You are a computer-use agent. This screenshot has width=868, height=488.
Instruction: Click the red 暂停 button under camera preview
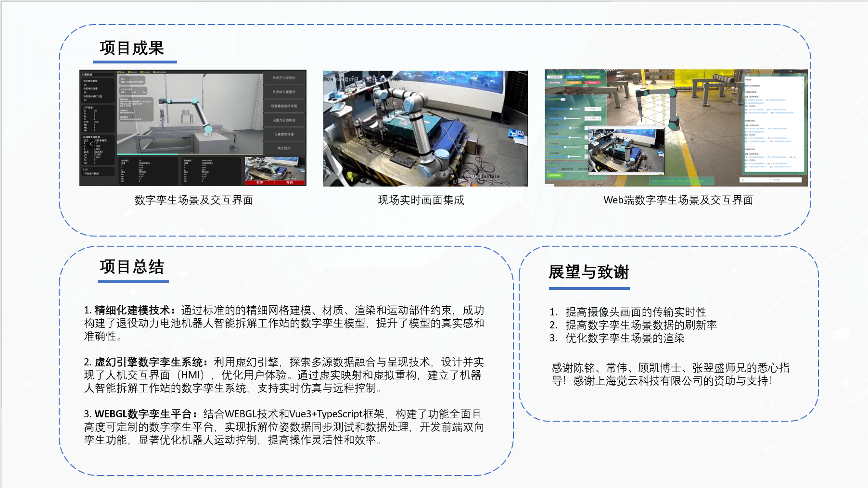[x=260, y=183]
